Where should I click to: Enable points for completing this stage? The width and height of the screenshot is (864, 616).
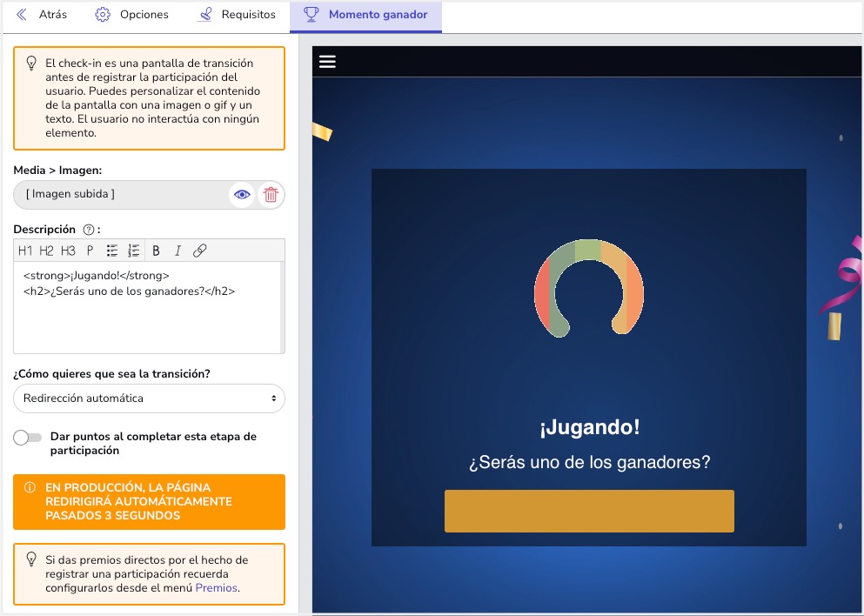coord(28,438)
